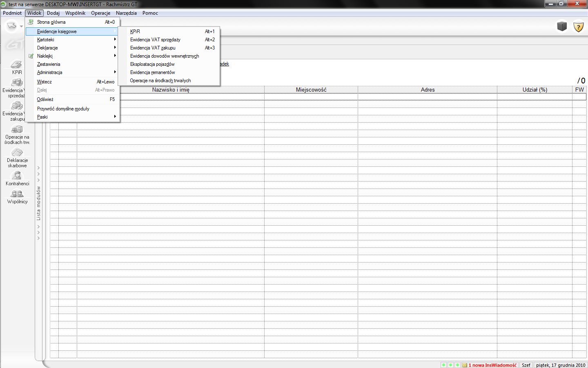Open Eksploatacja pojazdów submenu entry

(x=169, y=64)
